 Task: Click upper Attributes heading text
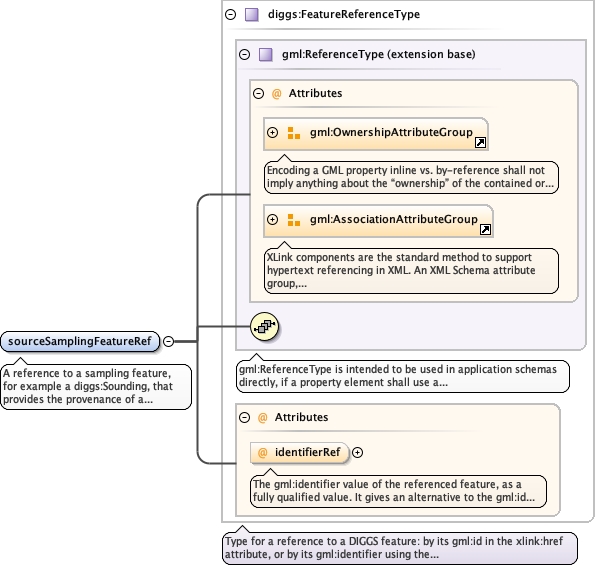pos(315,94)
